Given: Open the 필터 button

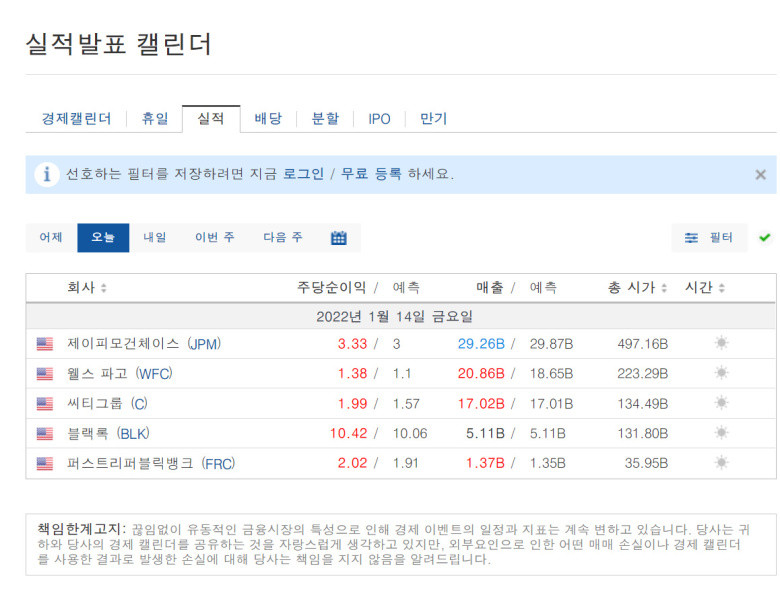Looking at the screenshot, I should coord(709,238).
